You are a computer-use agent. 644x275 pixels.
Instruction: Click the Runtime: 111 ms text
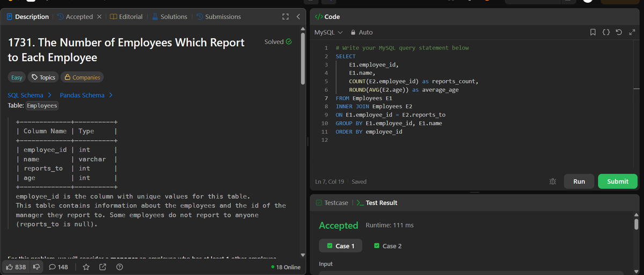point(390,225)
